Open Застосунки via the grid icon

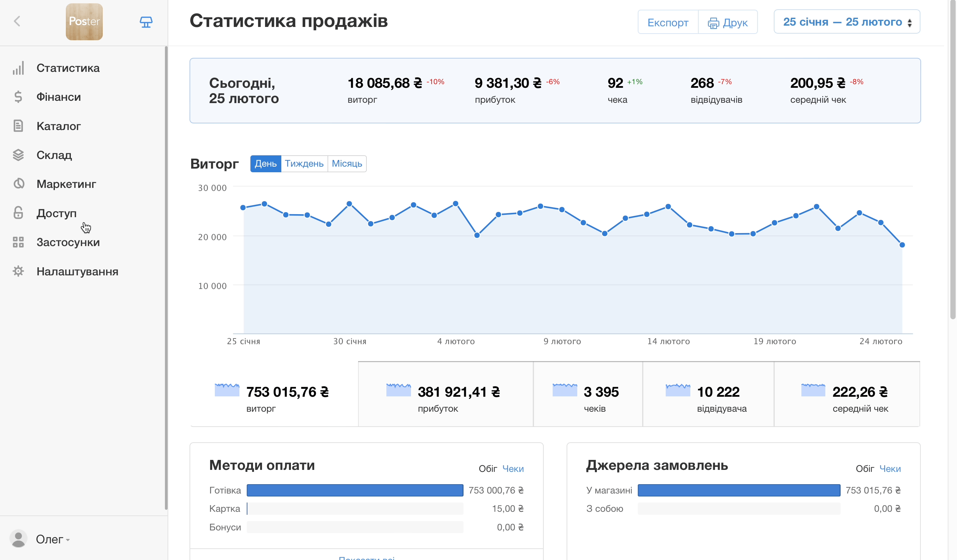pyautogui.click(x=18, y=242)
